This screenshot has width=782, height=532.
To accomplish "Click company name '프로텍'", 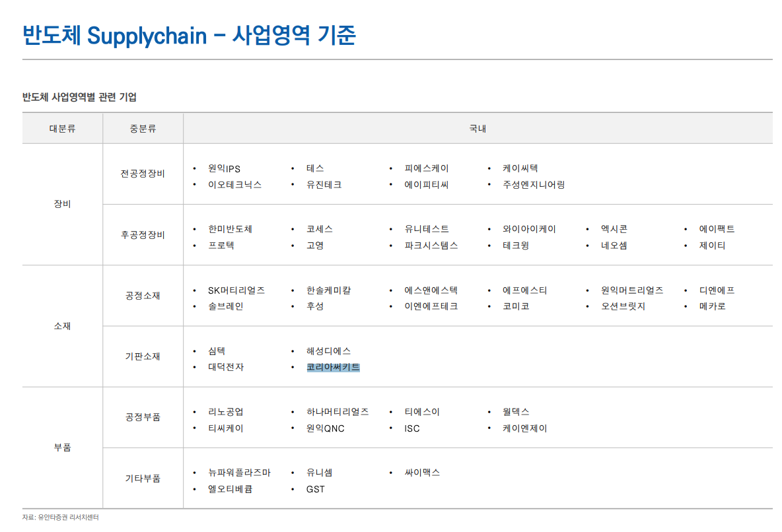I will (221, 246).
